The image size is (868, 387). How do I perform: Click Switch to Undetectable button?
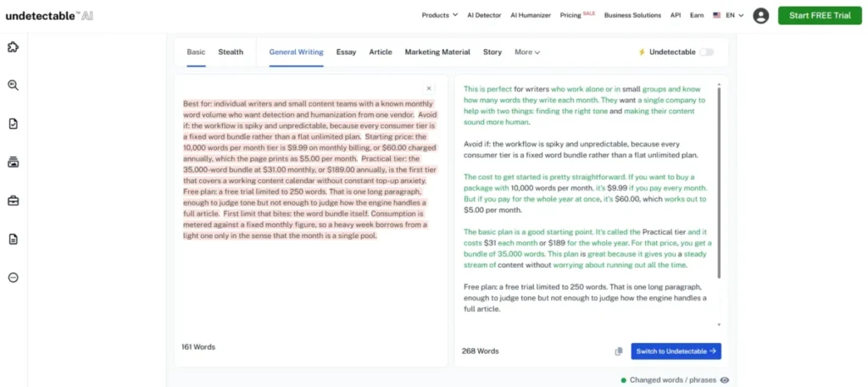coord(676,351)
